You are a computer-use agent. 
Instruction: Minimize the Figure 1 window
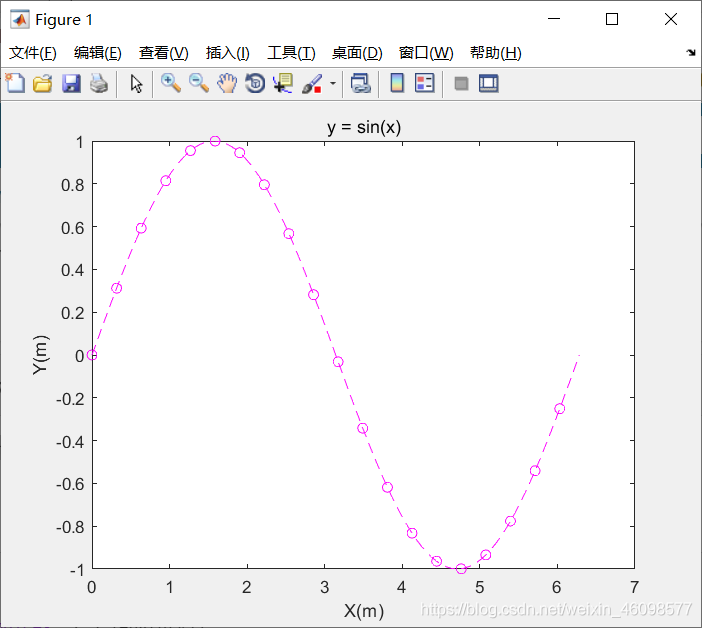554,19
